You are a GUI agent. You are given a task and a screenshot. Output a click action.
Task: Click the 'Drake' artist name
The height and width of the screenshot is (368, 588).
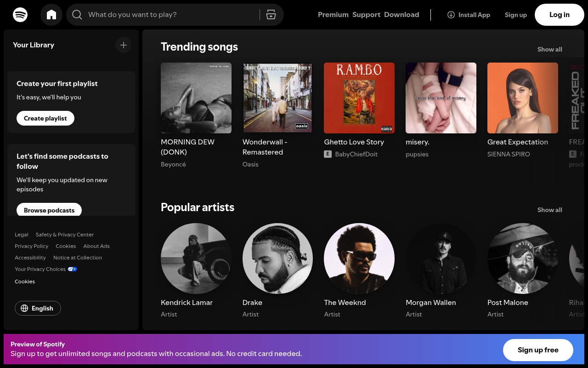click(252, 303)
